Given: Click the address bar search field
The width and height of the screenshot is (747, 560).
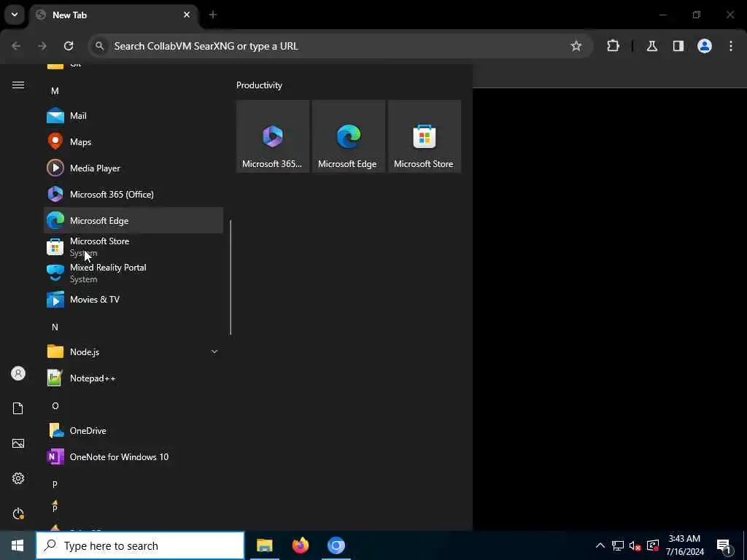Looking at the screenshot, I should coord(340,46).
